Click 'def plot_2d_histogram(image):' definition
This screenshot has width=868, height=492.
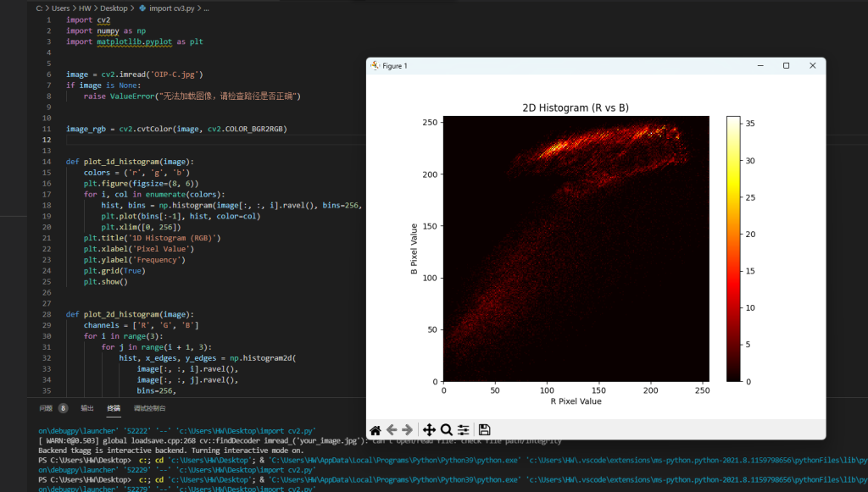(130, 314)
